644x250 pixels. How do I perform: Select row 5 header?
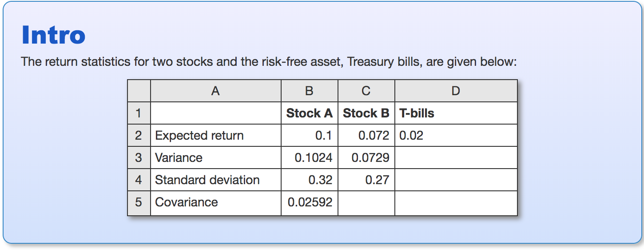(139, 202)
